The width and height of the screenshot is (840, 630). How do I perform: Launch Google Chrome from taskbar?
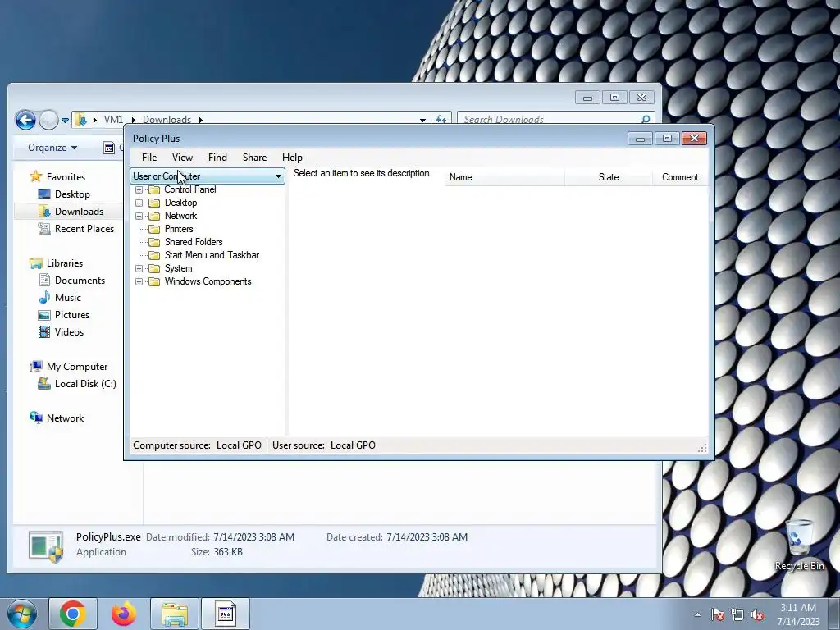click(73, 614)
